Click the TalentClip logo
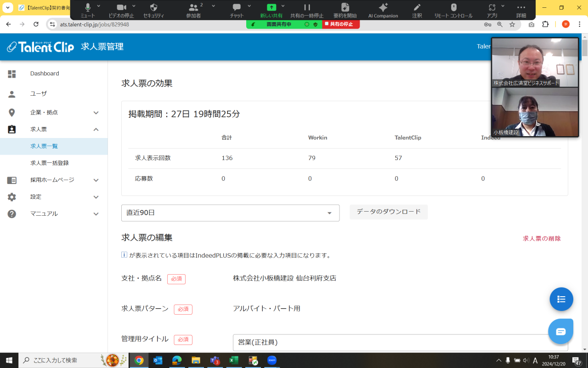 (40, 46)
